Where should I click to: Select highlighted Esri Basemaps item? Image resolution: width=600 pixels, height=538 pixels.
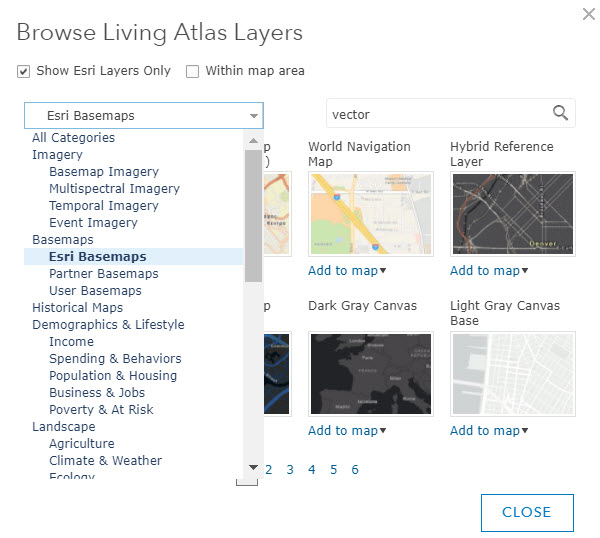134,256
